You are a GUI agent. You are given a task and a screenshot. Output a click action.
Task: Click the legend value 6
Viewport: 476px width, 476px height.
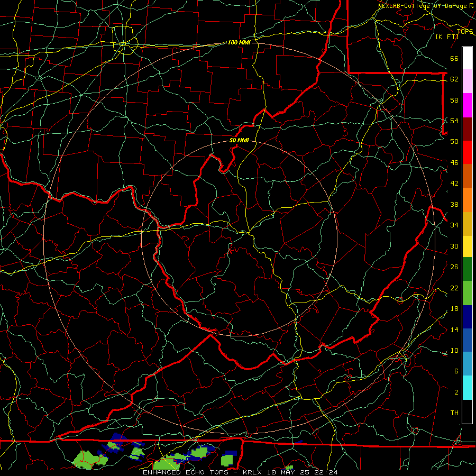coord(456,371)
